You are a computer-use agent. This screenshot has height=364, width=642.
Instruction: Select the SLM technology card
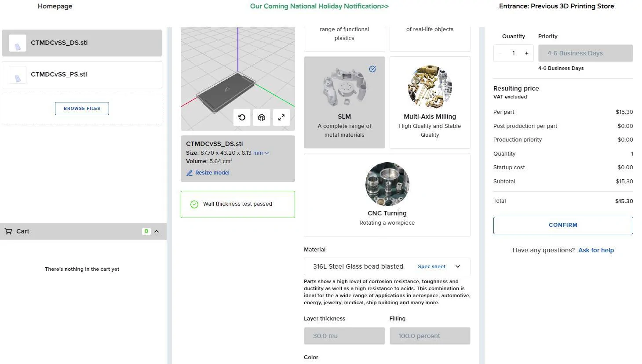[344, 102]
